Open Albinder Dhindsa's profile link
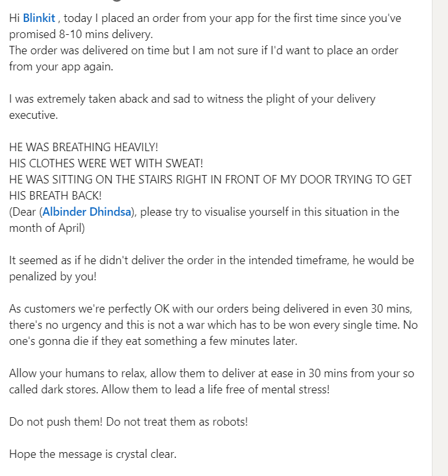The height and width of the screenshot is (476, 448). (87, 212)
